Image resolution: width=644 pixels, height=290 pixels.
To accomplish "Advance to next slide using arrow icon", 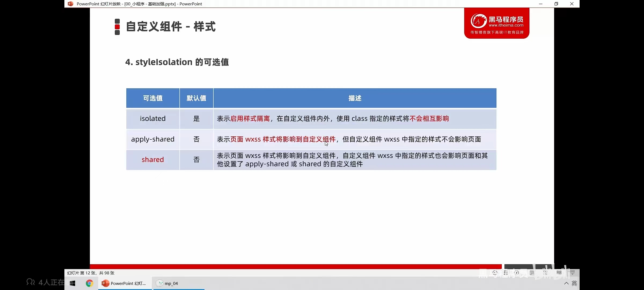I will [x=517, y=273].
